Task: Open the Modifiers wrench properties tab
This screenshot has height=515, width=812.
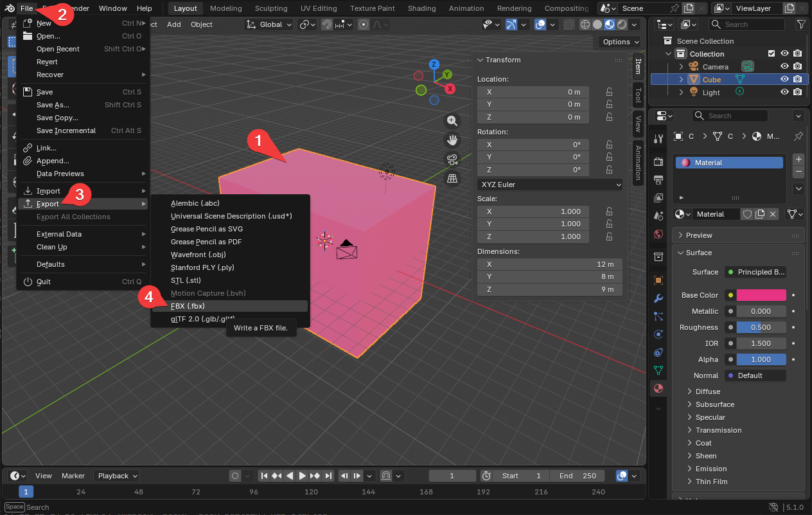Action: click(x=658, y=298)
